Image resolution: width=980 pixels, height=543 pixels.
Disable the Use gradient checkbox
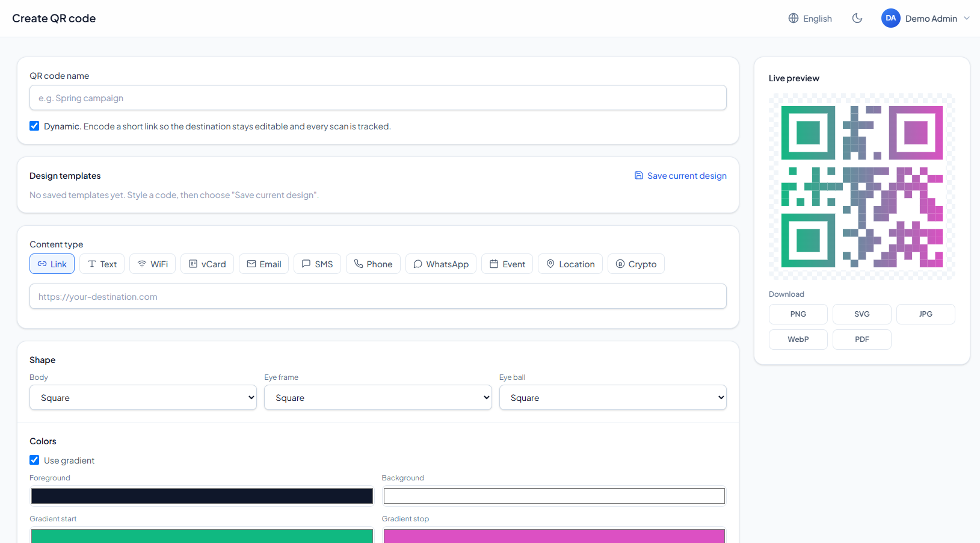34,461
